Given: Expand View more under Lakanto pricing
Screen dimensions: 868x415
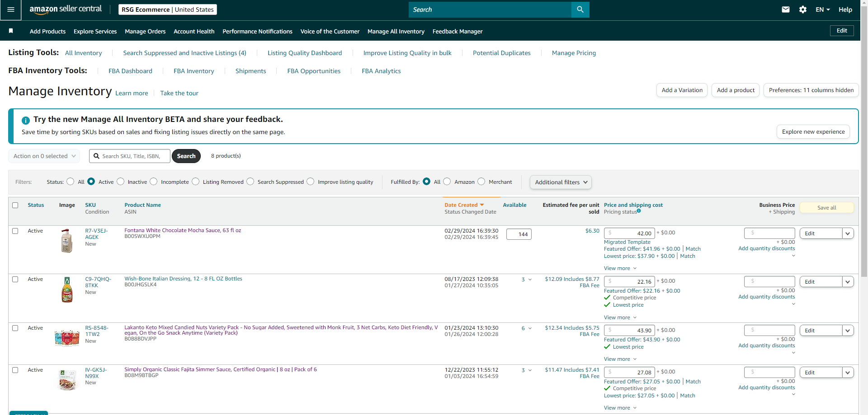Looking at the screenshot, I should pyautogui.click(x=620, y=359).
